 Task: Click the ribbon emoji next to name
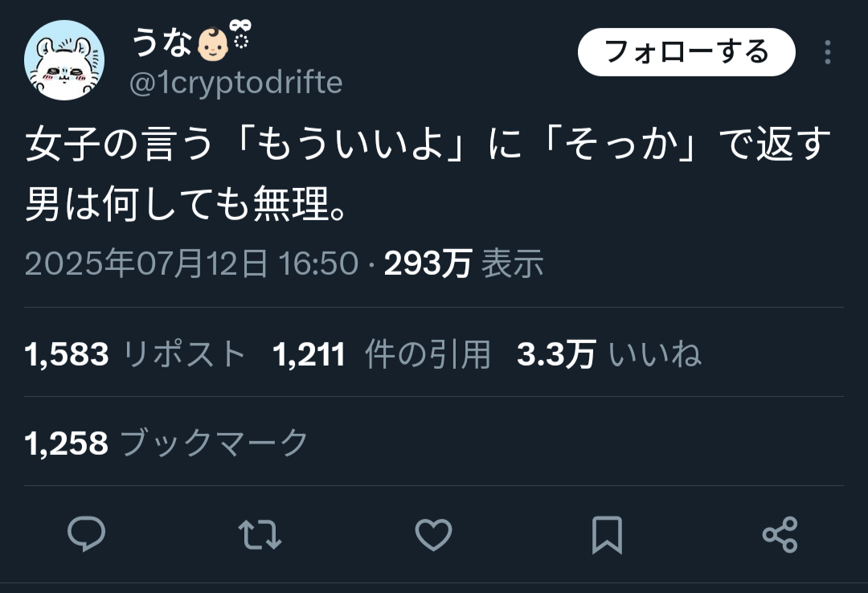click(241, 34)
